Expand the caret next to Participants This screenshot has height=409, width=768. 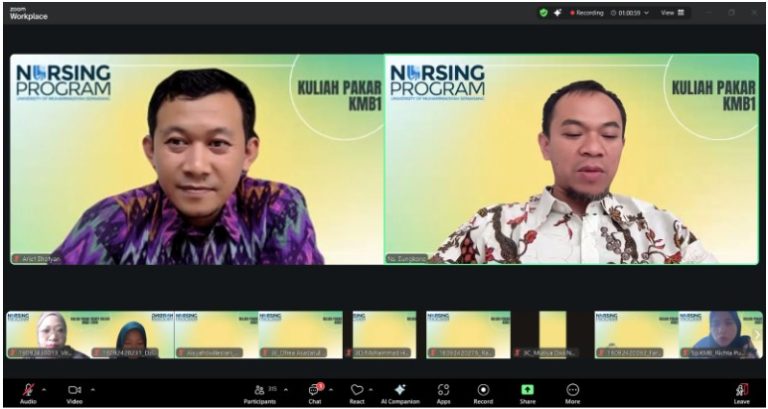pyautogui.click(x=286, y=390)
